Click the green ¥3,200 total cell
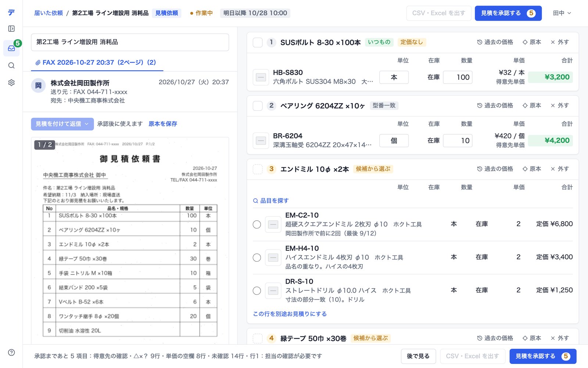Screen dimensions: 588x368 point(550,77)
